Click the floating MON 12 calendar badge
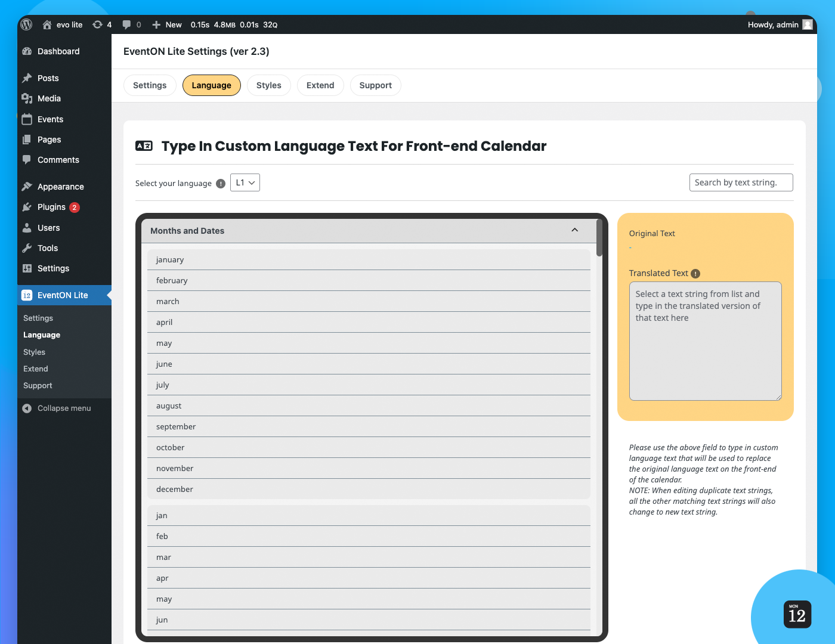The height and width of the screenshot is (644, 835). (797, 614)
